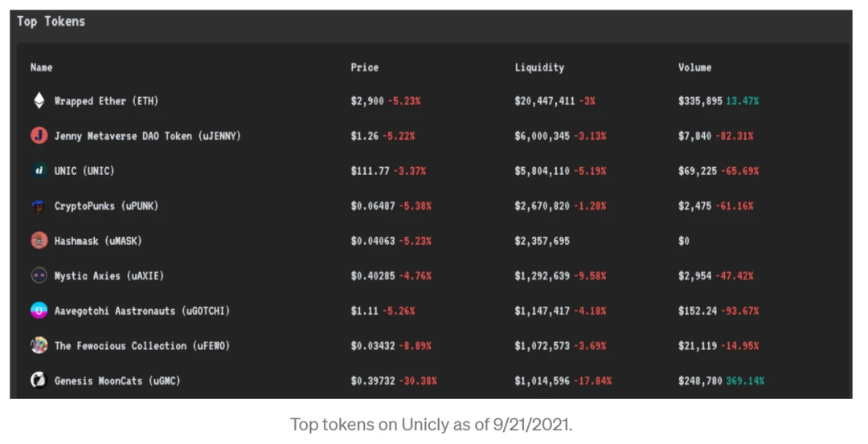Viewport: 868px width, 444px height.
Task: Click the UNIC price $111.77 value
Action: pos(370,171)
